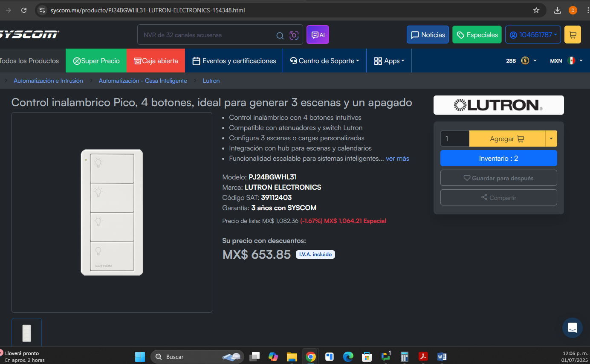Click the SYSCOM logo
The image size is (590, 364).
[x=29, y=35]
